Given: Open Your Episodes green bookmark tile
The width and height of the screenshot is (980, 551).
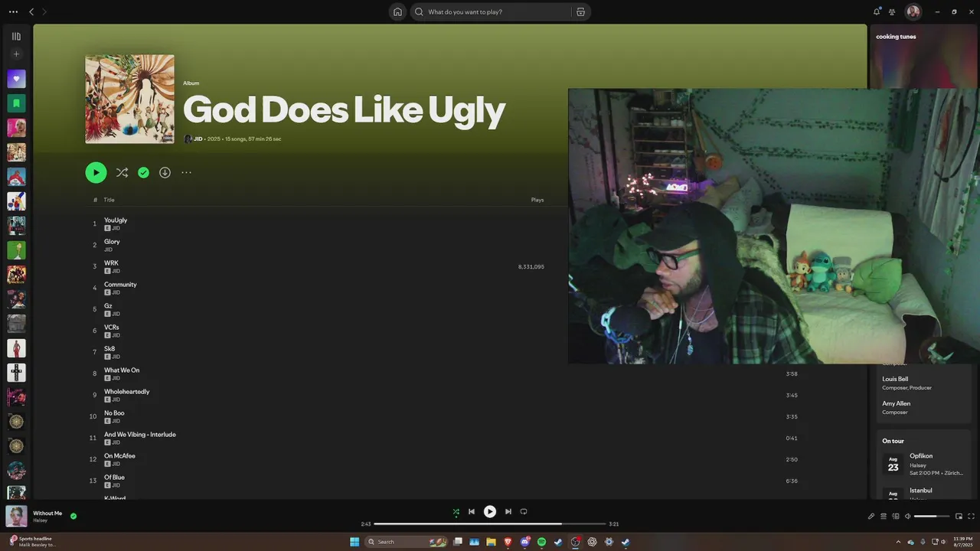Looking at the screenshot, I should click(x=16, y=103).
